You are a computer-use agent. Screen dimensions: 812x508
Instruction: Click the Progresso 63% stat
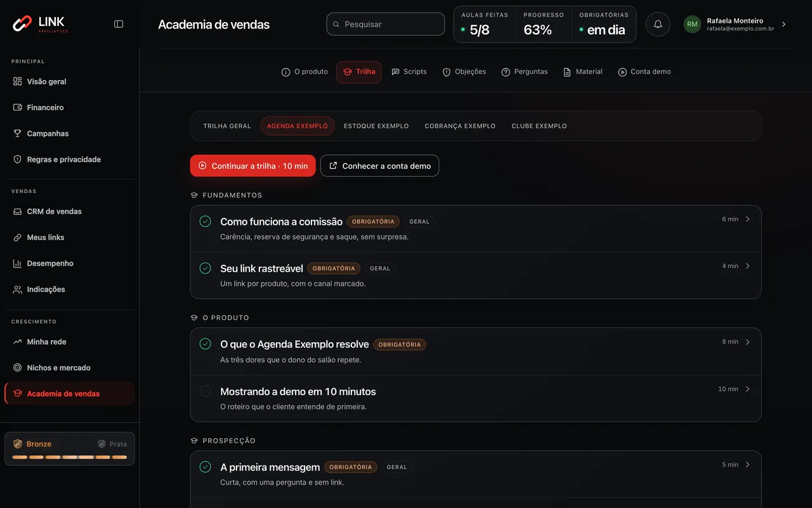point(544,24)
